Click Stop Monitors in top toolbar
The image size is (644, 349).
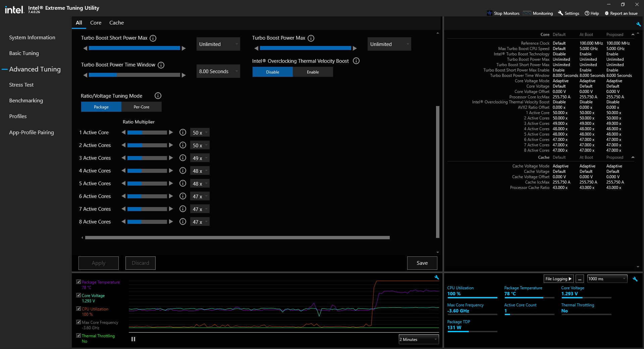pyautogui.click(x=503, y=13)
